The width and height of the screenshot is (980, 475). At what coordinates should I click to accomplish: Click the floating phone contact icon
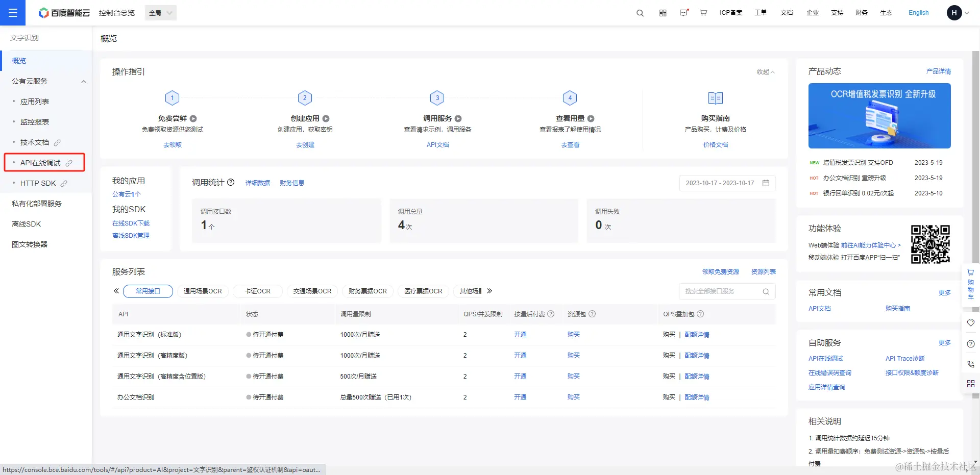click(971, 364)
